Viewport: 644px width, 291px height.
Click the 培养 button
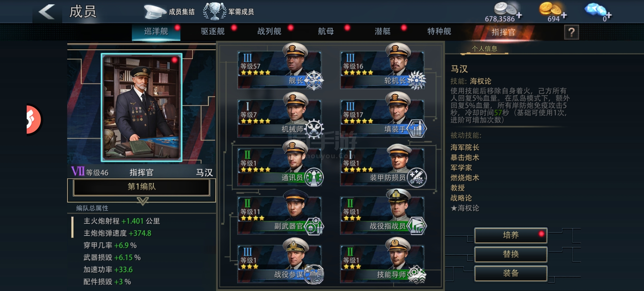coord(511,235)
